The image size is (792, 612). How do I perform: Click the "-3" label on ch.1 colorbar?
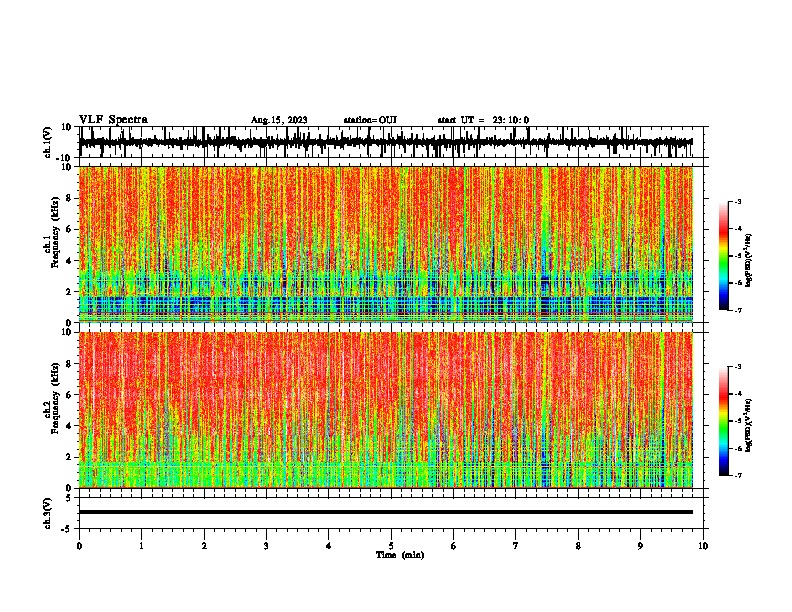[738, 202]
